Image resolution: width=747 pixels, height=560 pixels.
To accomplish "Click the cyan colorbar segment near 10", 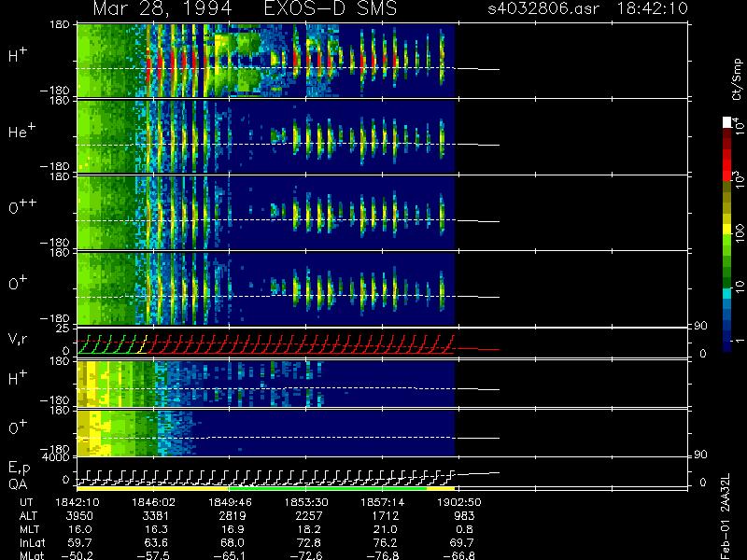I will [x=727, y=293].
